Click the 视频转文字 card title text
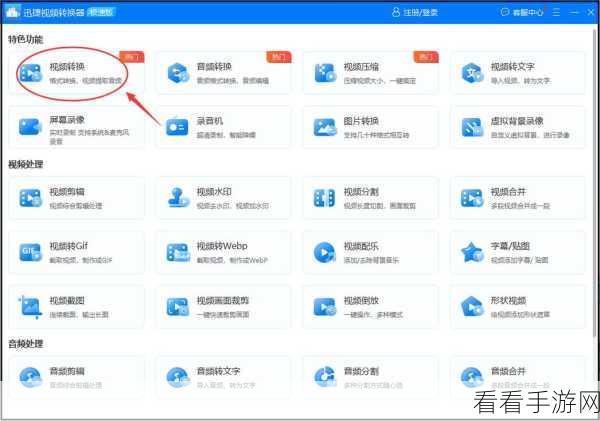This screenshot has height=421, width=600. pyautogui.click(x=513, y=67)
